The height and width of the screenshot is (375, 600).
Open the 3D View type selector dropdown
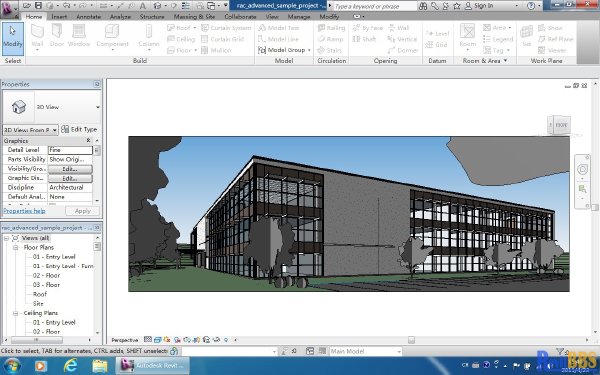coord(98,107)
